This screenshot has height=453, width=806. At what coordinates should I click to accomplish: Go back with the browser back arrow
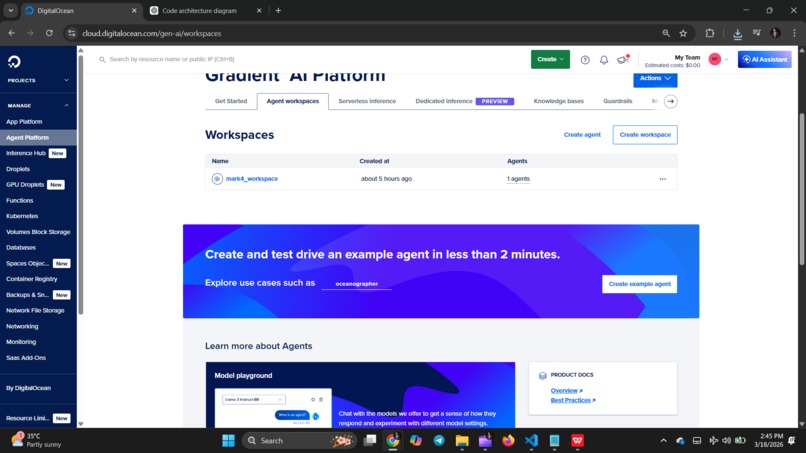(x=11, y=33)
